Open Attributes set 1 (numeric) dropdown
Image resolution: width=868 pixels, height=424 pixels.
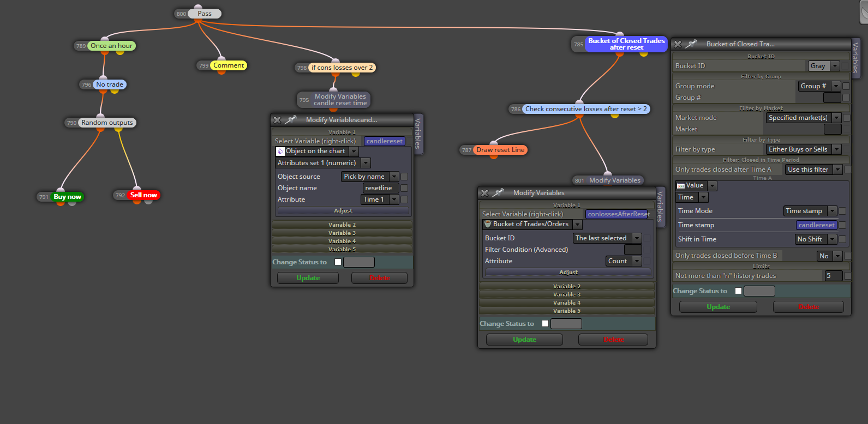click(366, 163)
